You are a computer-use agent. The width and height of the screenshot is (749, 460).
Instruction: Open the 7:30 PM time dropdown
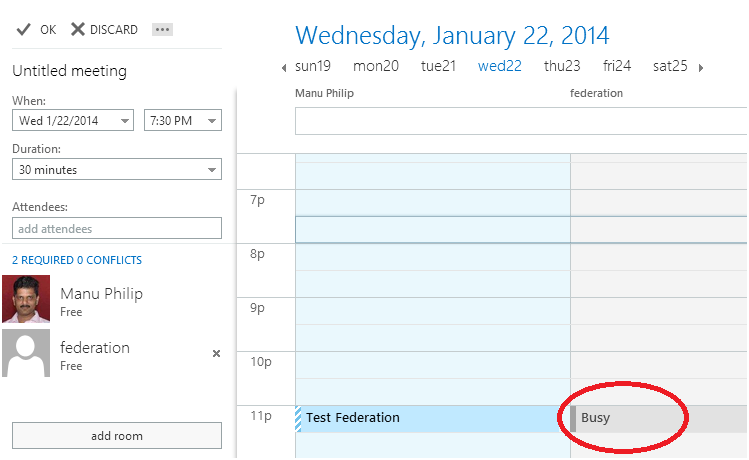[x=212, y=121]
